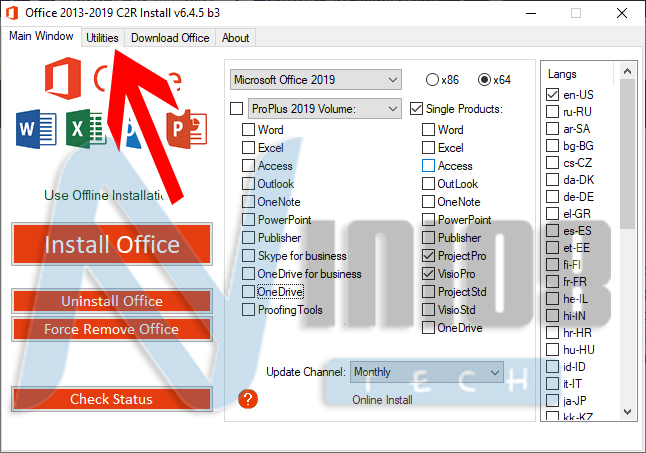Screen dimensions: 646x453
Task: Enable the ProPlus 2019 Volume checkbox
Action: [236, 109]
